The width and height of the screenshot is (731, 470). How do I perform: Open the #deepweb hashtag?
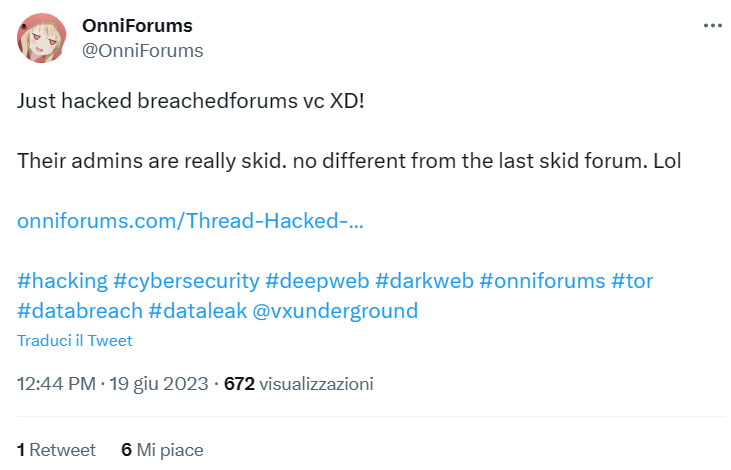click(314, 280)
